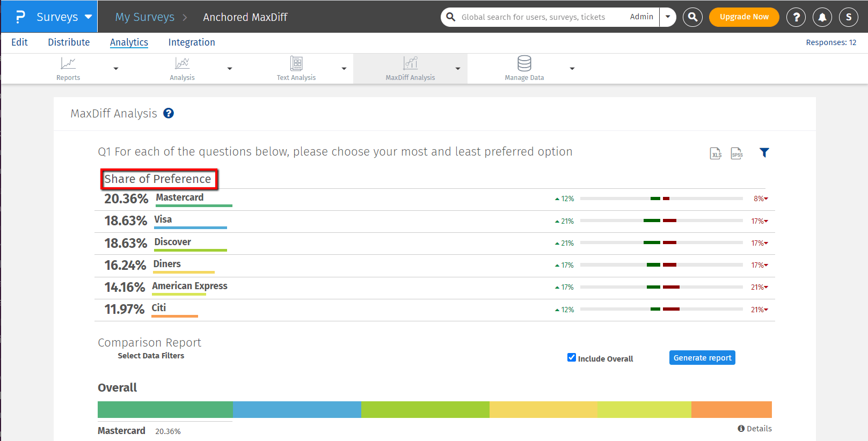
Task: Open the Text Analysis toolbar icon
Action: 296,64
